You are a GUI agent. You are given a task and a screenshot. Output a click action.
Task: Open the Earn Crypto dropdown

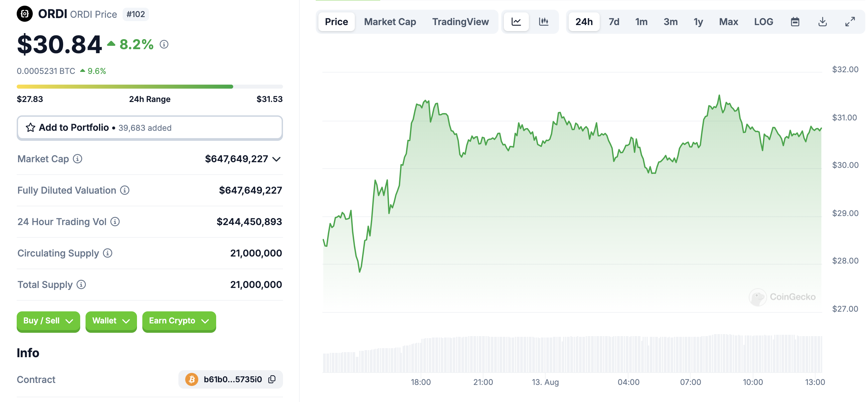(179, 321)
